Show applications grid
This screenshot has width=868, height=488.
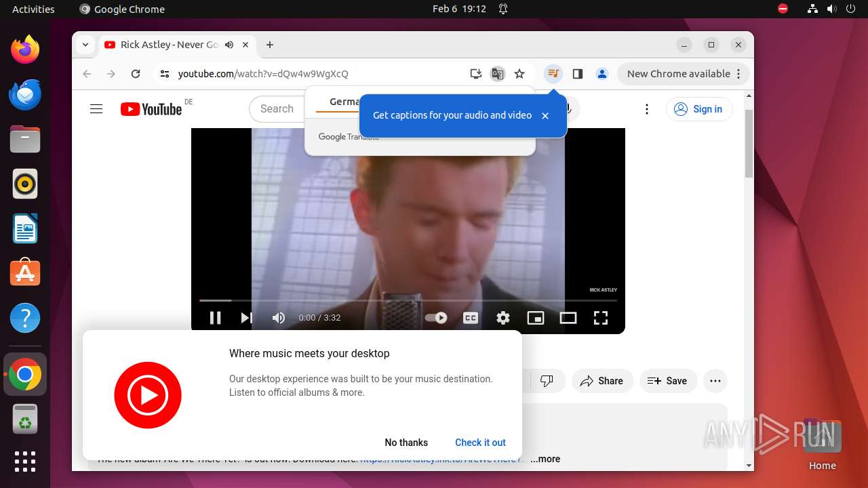pos(25,462)
